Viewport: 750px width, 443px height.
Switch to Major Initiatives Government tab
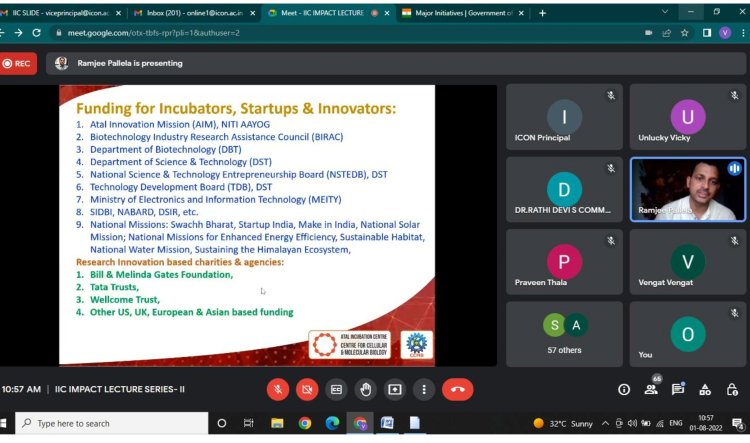coord(463,13)
